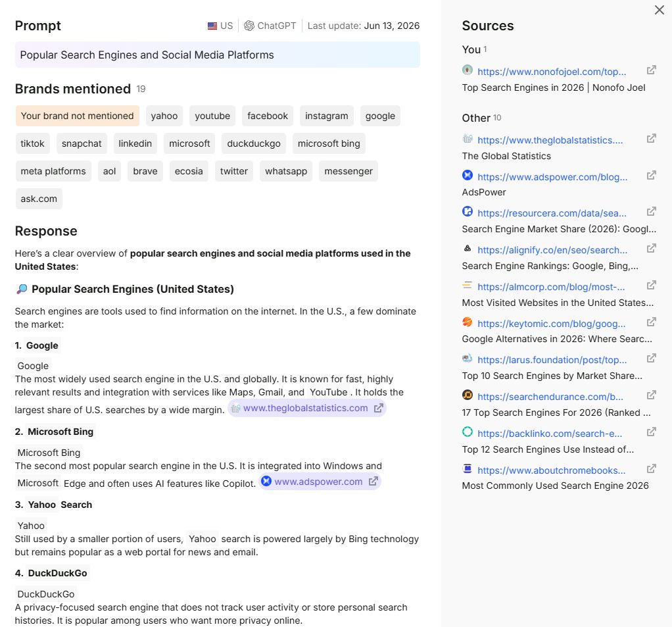
Task: Open external link icon for keytomic.com source
Action: (652, 322)
